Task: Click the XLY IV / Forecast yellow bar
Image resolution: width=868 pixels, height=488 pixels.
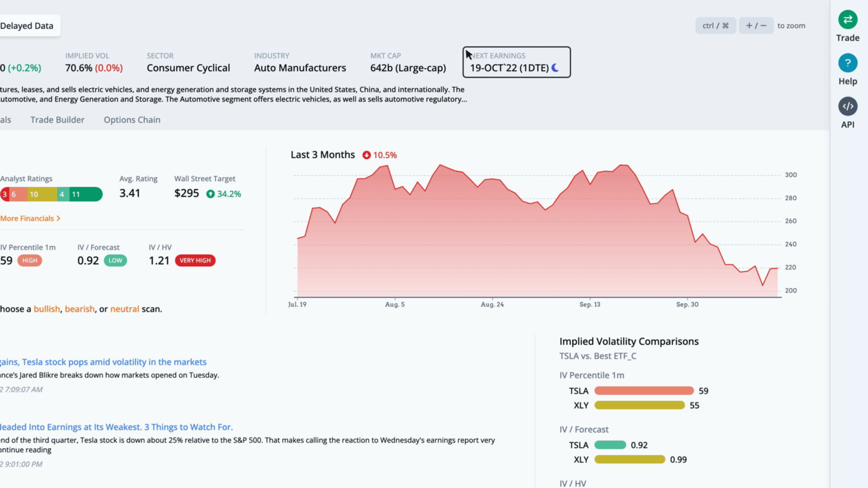Action: point(630,459)
